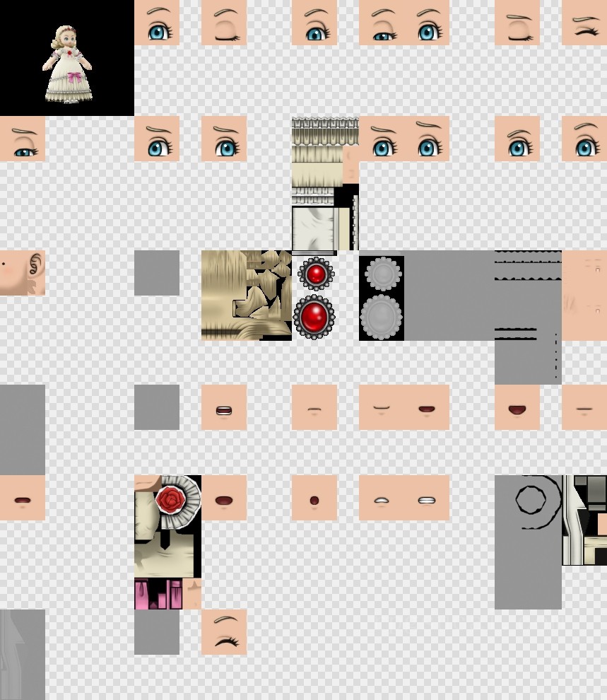The height and width of the screenshot is (700, 607).
Task: Select the tall plain gray rectangle at left
Action: point(23,429)
